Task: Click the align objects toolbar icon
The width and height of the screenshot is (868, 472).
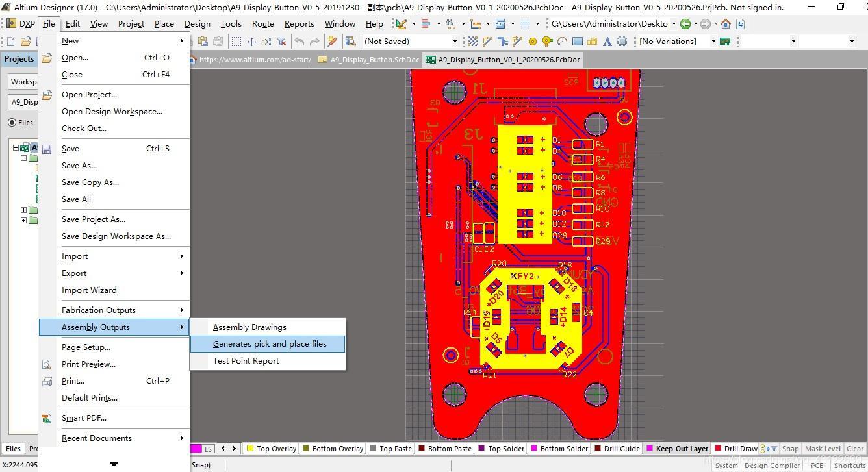Action: (x=426, y=24)
